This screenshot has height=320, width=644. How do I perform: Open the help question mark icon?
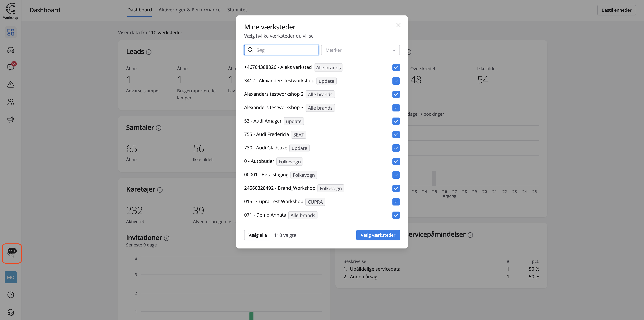[11, 295]
